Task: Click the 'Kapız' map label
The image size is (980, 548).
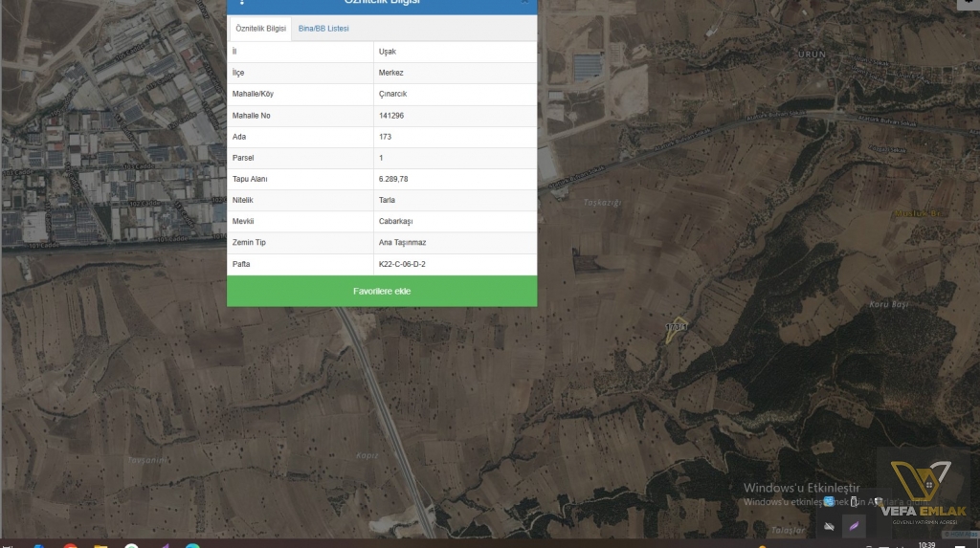Action: click(x=367, y=455)
